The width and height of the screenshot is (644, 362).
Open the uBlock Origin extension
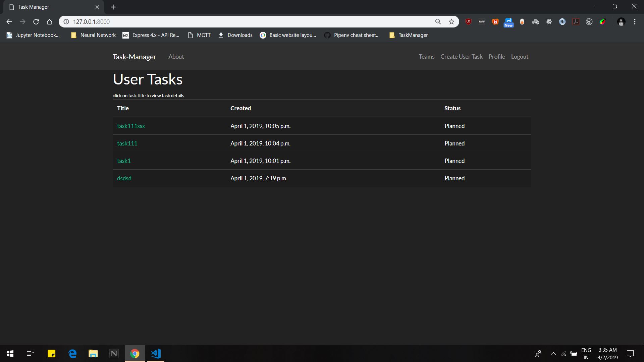tap(468, 21)
